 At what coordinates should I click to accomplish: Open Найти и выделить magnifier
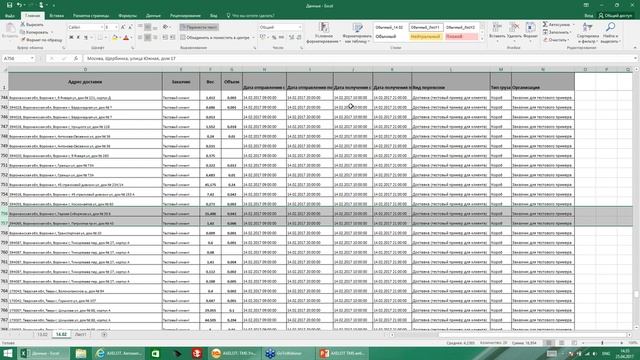pyautogui.click(x=610, y=33)
